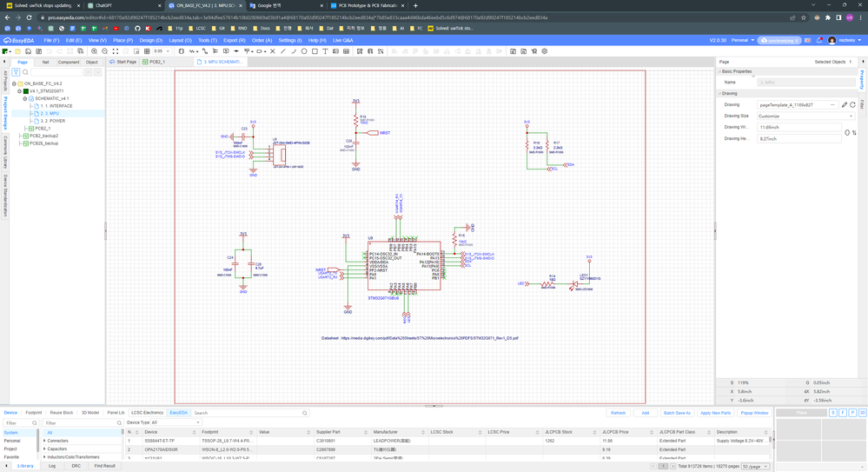Click the refresh icon beside Drawing template

coord(853,104)
